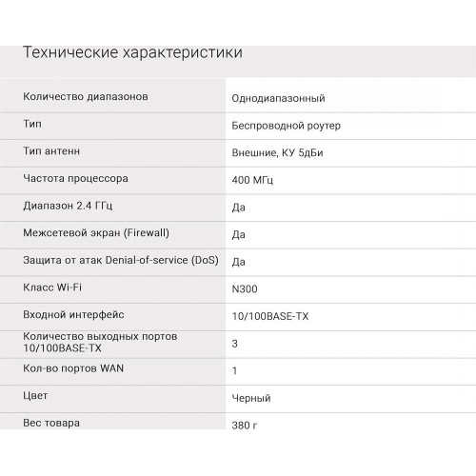Select Внешние, КУ 5дБи value
The width and height of the screenshot is (476, 476).
point(277,152)
